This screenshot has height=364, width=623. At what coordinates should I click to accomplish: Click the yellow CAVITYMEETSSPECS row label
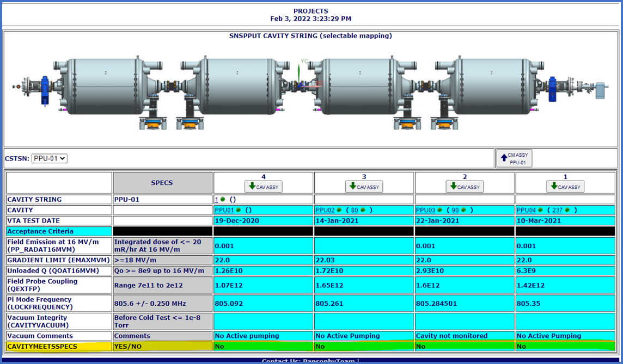(58, 346)
